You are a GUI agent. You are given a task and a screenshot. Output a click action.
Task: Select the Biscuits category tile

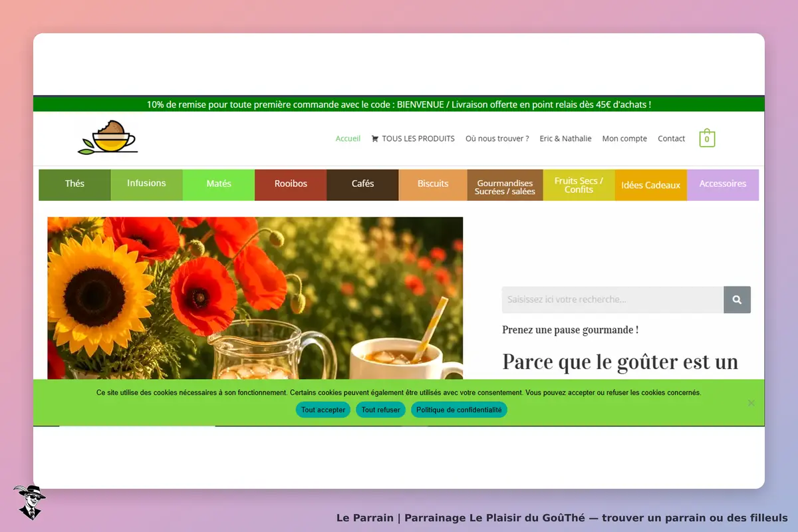(433, 185)
